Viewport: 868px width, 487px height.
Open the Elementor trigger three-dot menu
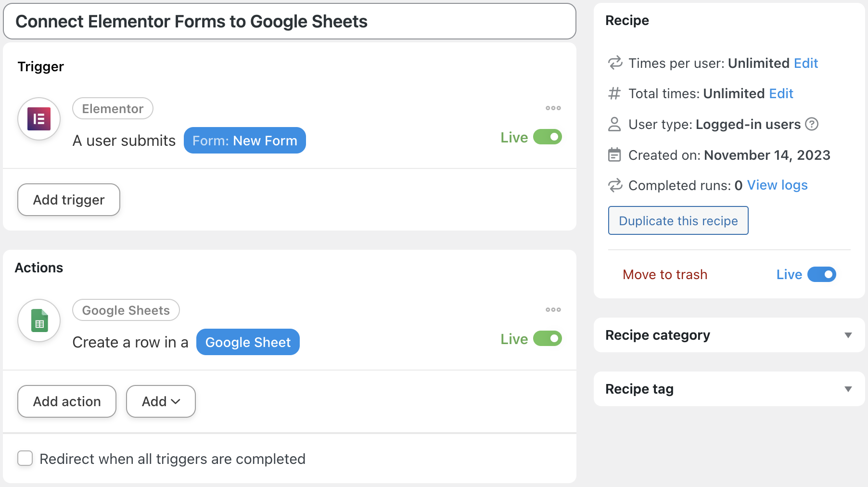tap(553, 108)
